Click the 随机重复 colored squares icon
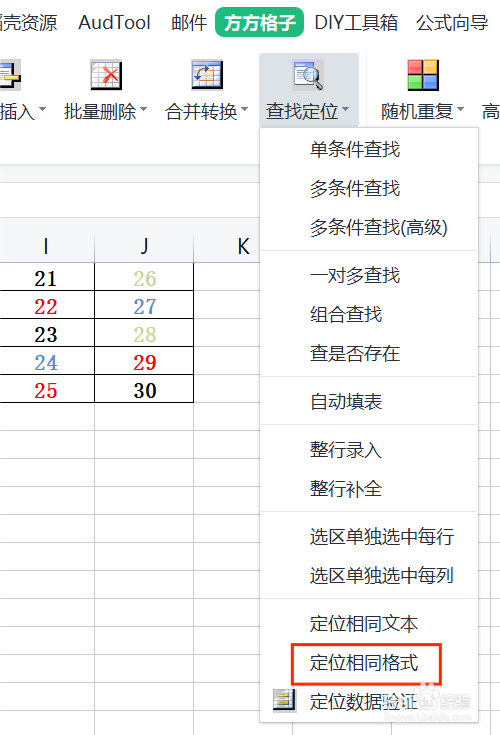The image size is (500, 735). [x=423, y=75]
